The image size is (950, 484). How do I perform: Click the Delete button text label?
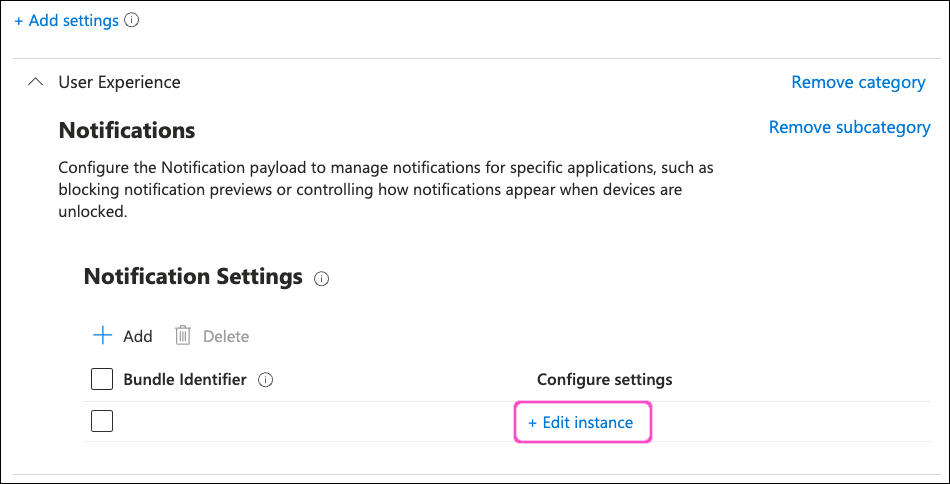pos(226,336)
